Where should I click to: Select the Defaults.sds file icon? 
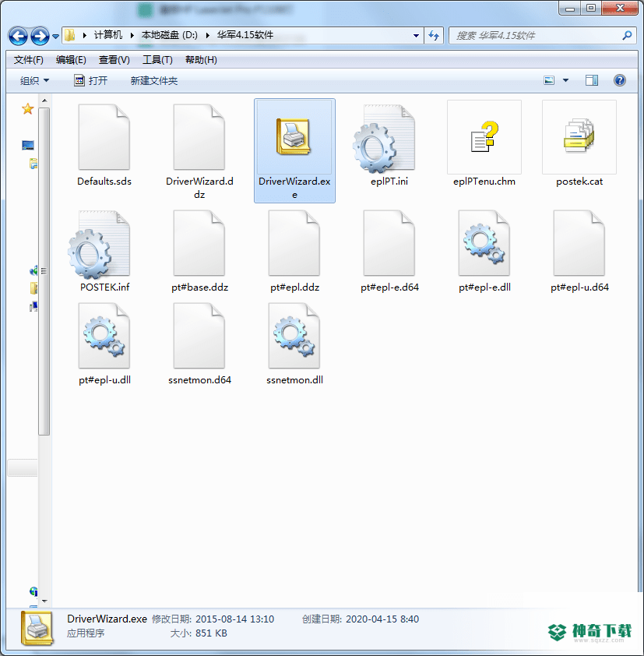104,137
